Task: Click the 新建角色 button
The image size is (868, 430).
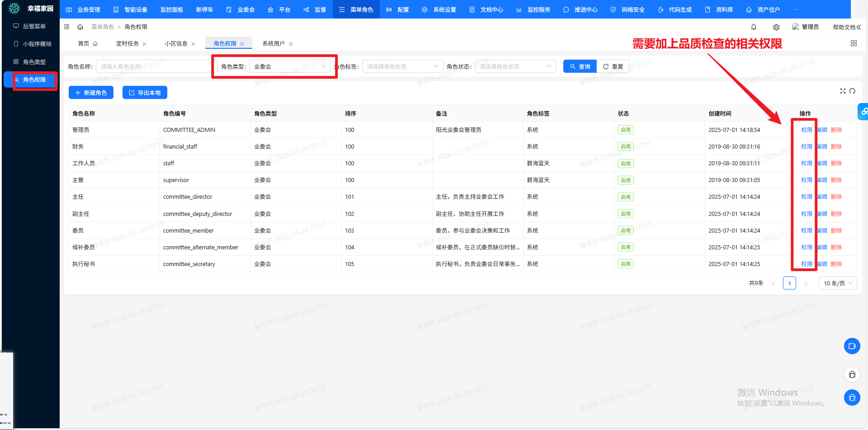Action: pyautogui.click(x=91, y=93)
